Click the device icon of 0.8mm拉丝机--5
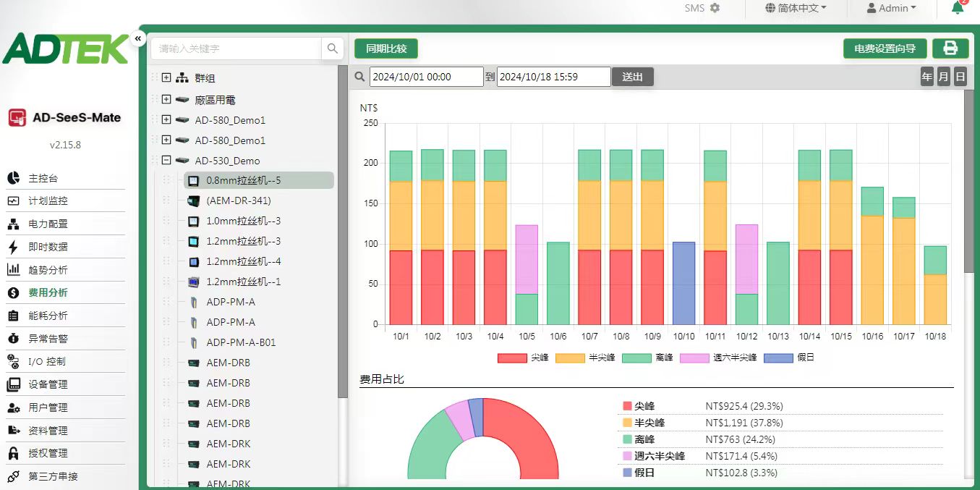The height and width of the screenshot is (490, 980). pos(193,180)
